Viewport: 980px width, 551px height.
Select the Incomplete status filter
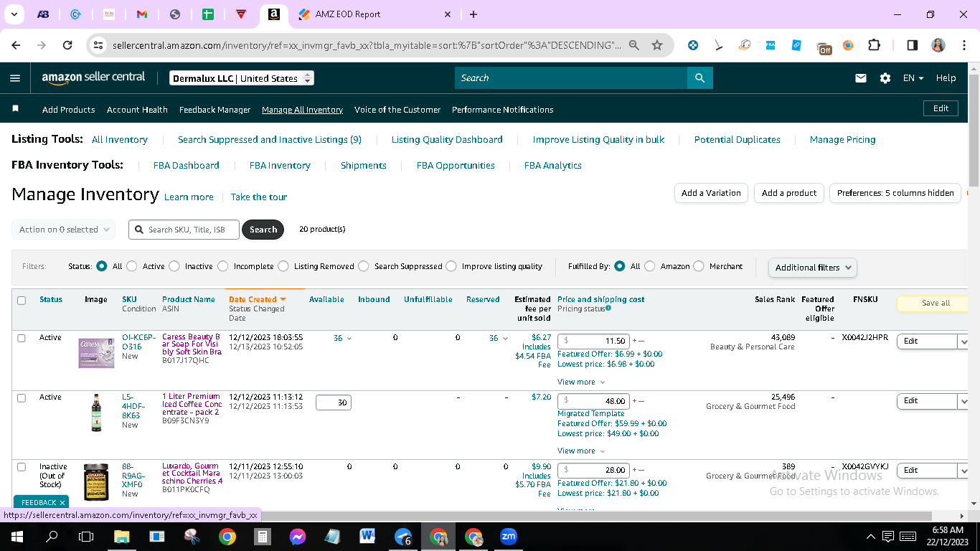pyautogui.click(x=223, y=266)
